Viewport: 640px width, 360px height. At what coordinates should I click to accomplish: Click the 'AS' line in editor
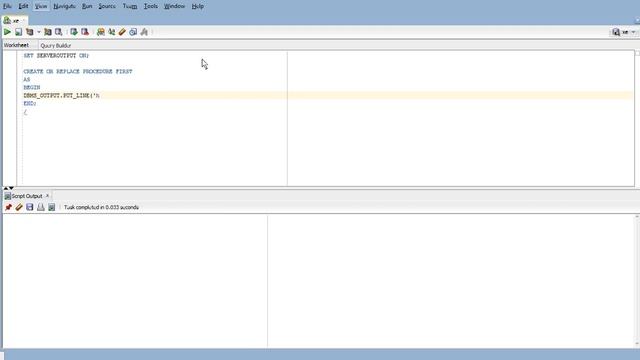click(27, 80)
